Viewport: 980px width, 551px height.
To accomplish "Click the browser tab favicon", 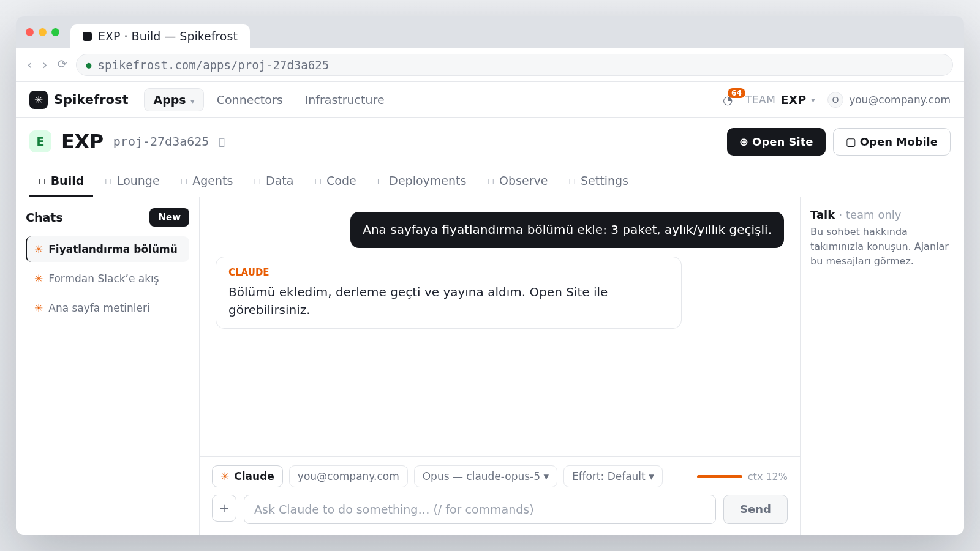I will pyautogui.click(x=88, y=37).
